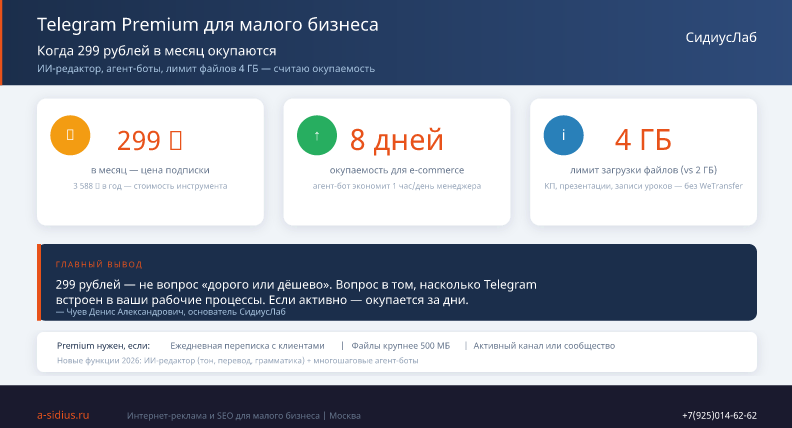The height and width of the screenshot is (428, 792).
Task: Click the ГЛАВНЫЙ ВЫВОД heading
Action: (99, 264)
